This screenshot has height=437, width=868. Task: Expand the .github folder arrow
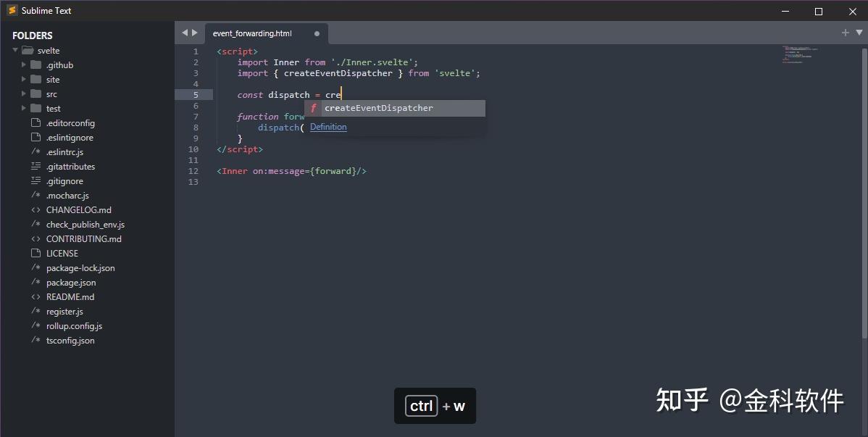coord(23,64)
